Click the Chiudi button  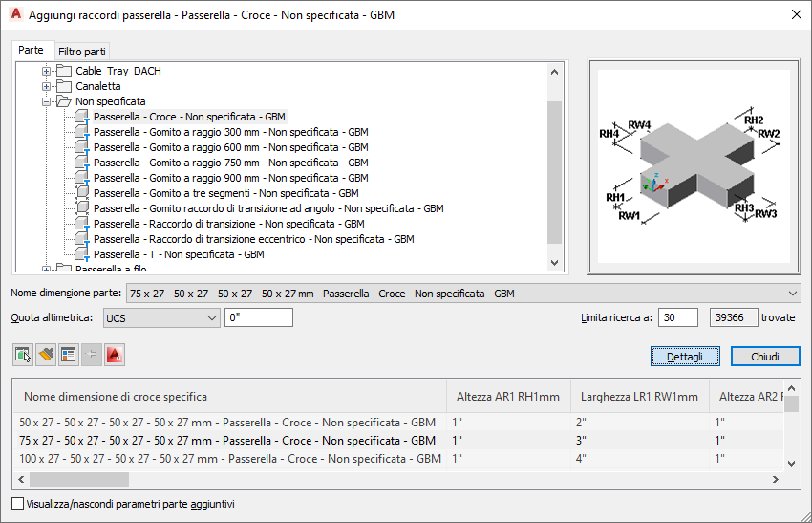[x=765, y=357]
